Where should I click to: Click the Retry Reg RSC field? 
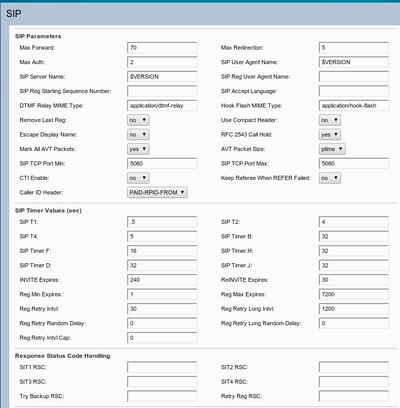pyautogui.click(x=354, y=396)
